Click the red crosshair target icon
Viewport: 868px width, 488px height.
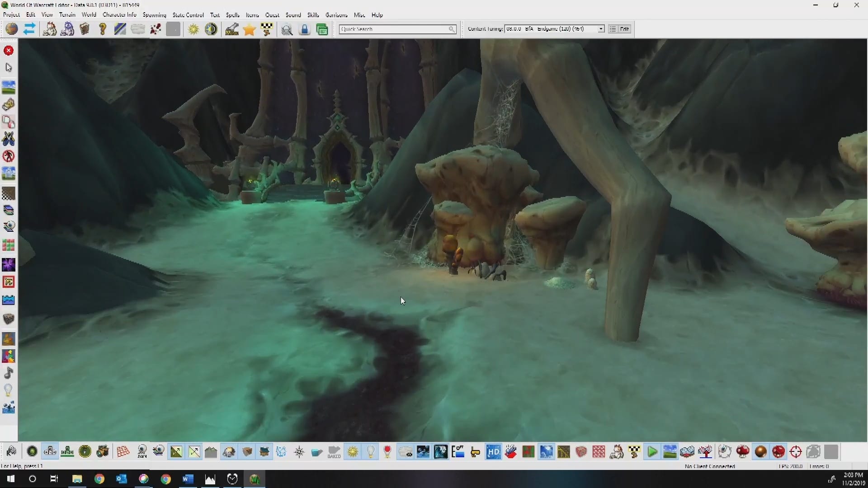coord(796,452)
